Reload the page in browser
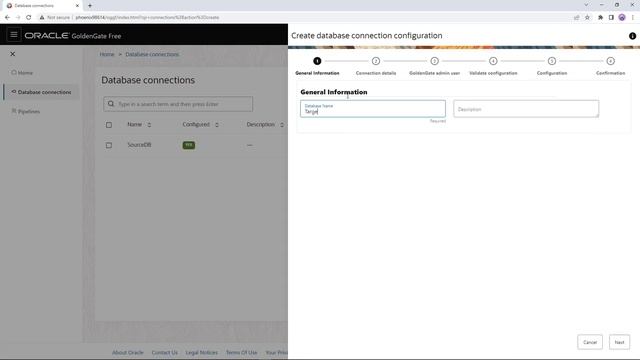 [x=29, y=18]
